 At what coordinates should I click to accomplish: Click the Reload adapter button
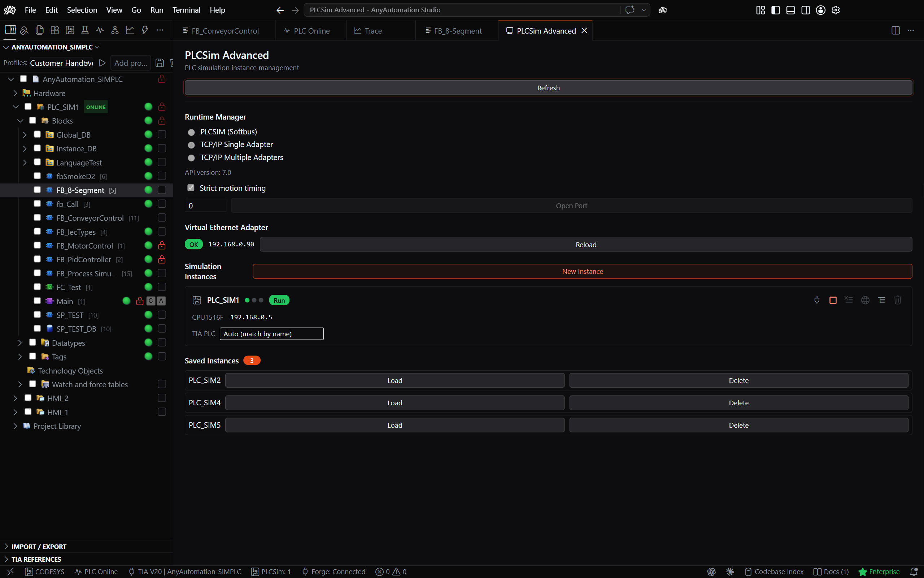[586, 244]
